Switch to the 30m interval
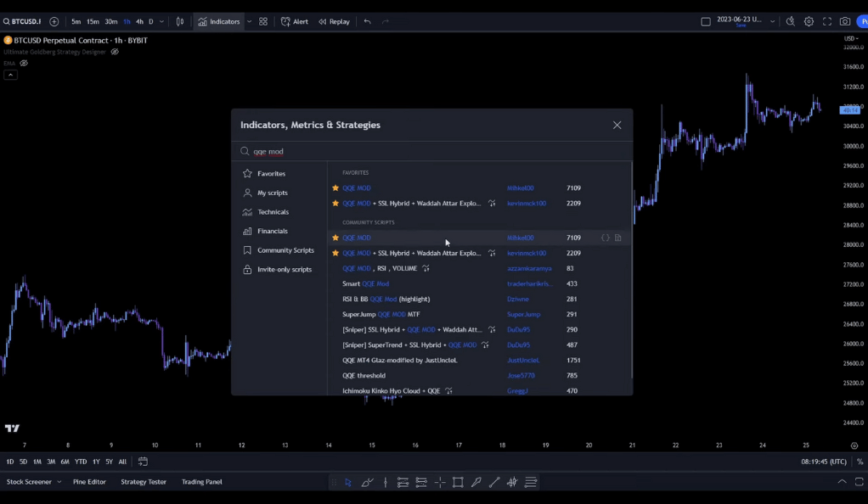 pos(110,21)
